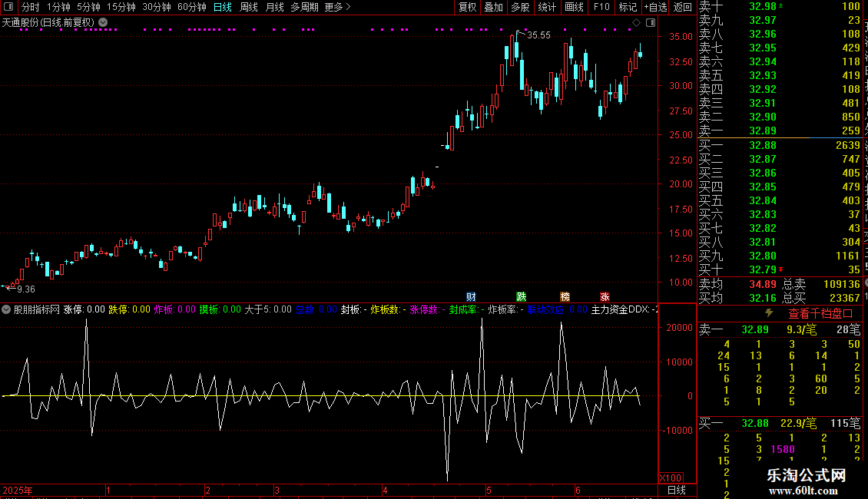Click the lightning bolt icon beside 查看千档盘口
The width and height of the screenshot is (868, 499).
pos(769,313)
